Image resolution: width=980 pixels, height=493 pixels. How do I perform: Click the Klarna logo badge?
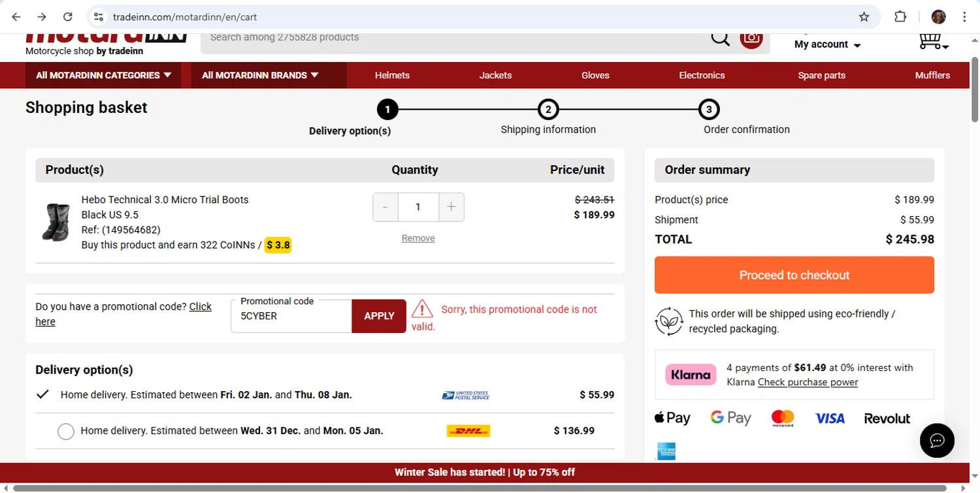[691, 375]
